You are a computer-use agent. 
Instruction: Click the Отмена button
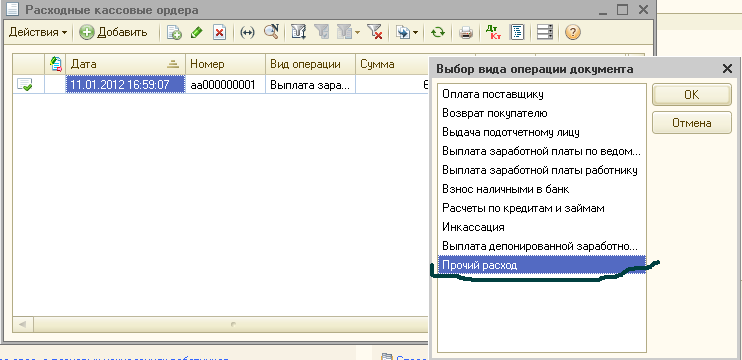tap(691, 123)
